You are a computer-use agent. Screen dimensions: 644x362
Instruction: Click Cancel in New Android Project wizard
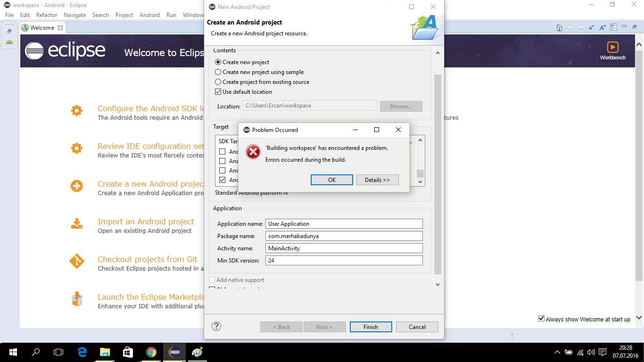(417, 327)
